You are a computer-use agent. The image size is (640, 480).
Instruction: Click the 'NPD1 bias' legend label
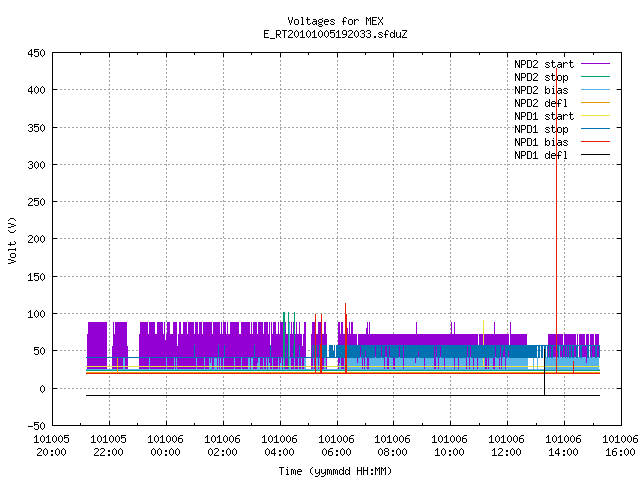541,142
